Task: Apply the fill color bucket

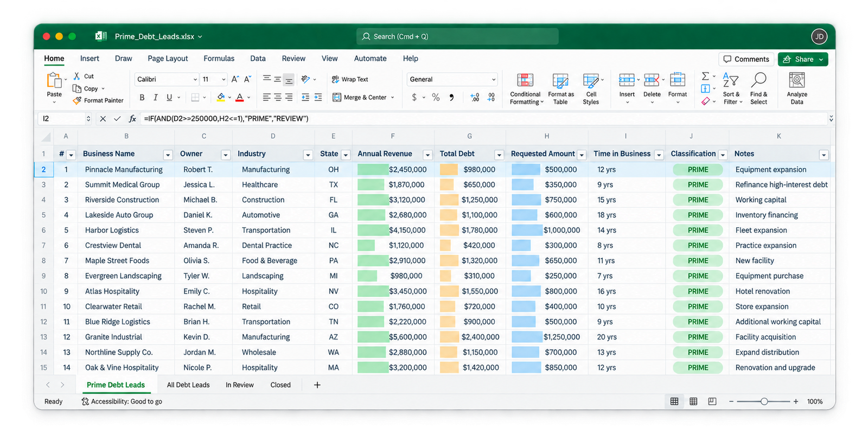Action: pos(221,98)
